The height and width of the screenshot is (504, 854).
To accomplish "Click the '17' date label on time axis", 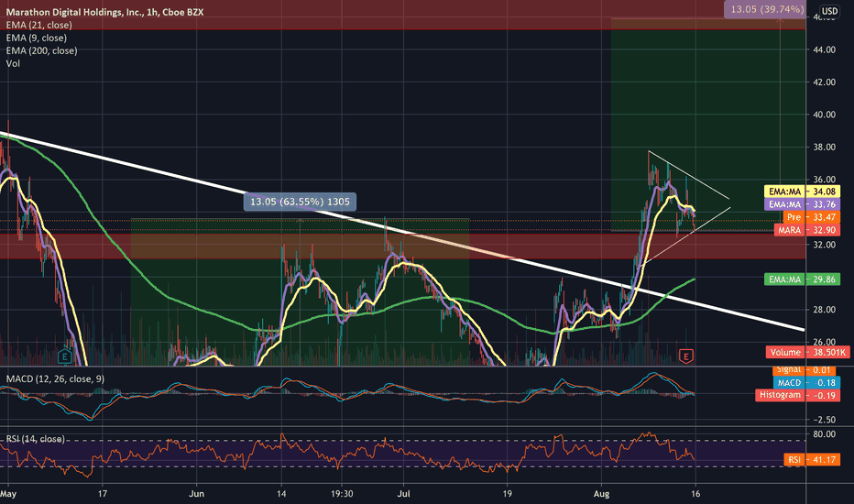I will [103, 494].
